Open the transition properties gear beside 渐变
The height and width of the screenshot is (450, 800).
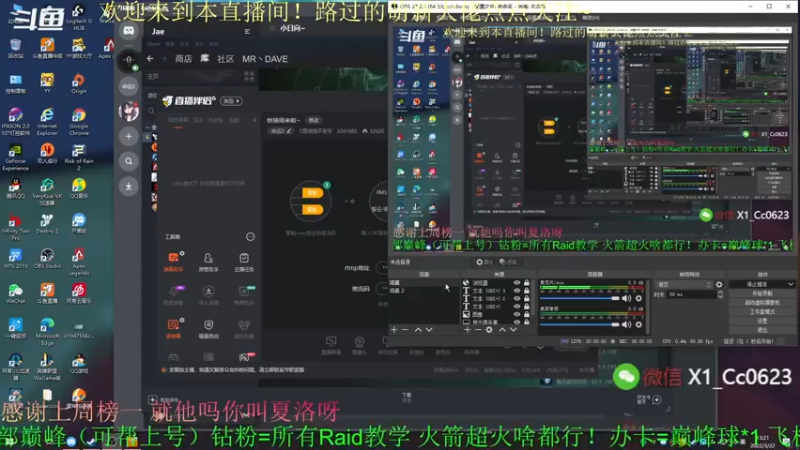click(719, 285)
